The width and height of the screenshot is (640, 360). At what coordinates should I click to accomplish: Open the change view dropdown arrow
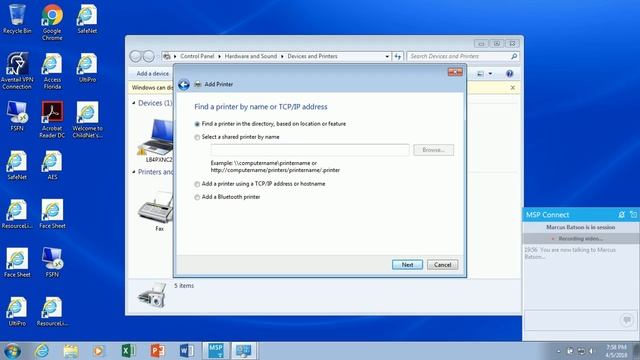(490, 74)
